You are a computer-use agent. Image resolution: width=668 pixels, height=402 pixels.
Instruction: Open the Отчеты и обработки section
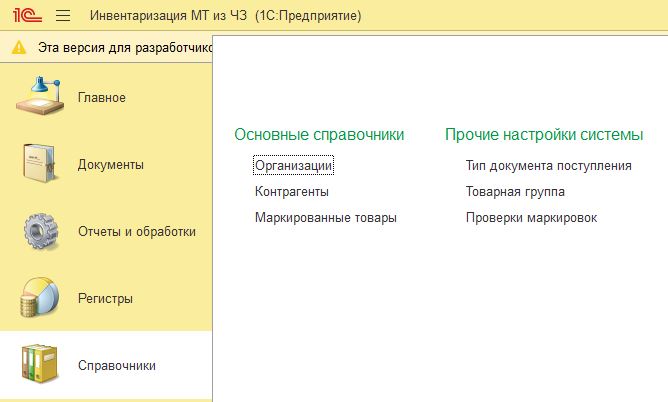(x=137, y=232)
